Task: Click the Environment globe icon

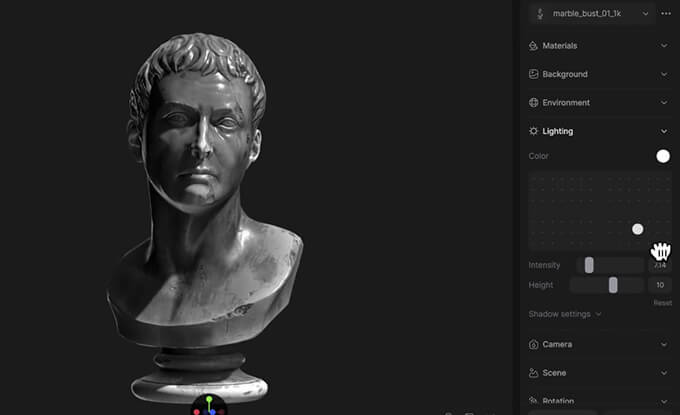Action: pos(533,103)
